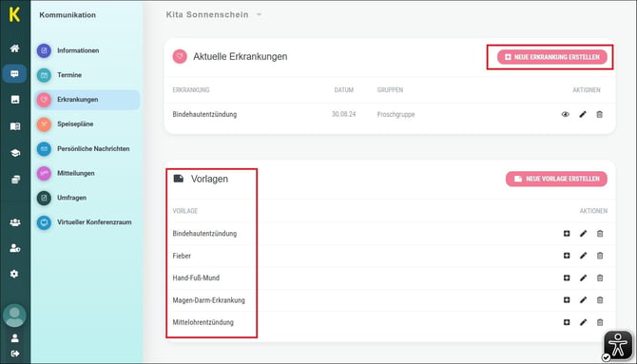Click the yellow K logo
The height and width of the screenshot is (364, 637).
14,14
